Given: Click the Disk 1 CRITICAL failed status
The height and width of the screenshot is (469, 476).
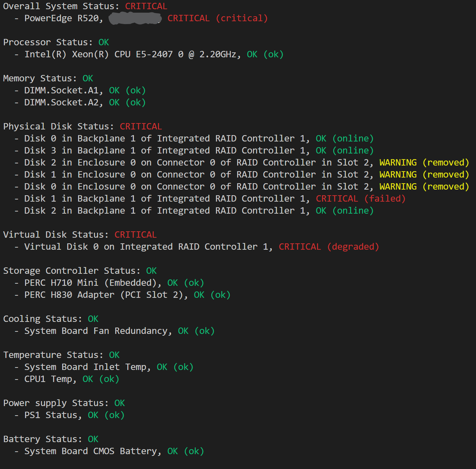Looking at the screenshot, I should click(x=360, y=199).
